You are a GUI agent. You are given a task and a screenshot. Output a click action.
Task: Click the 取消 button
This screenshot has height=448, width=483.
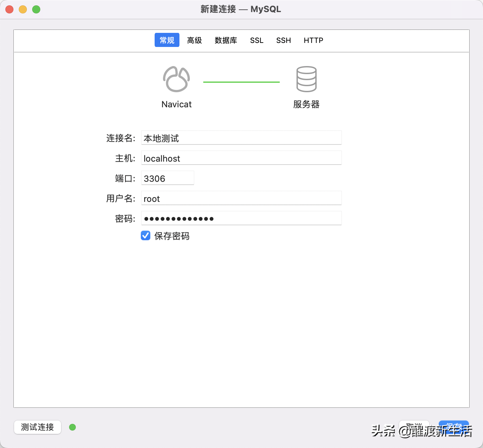[414, 428]
